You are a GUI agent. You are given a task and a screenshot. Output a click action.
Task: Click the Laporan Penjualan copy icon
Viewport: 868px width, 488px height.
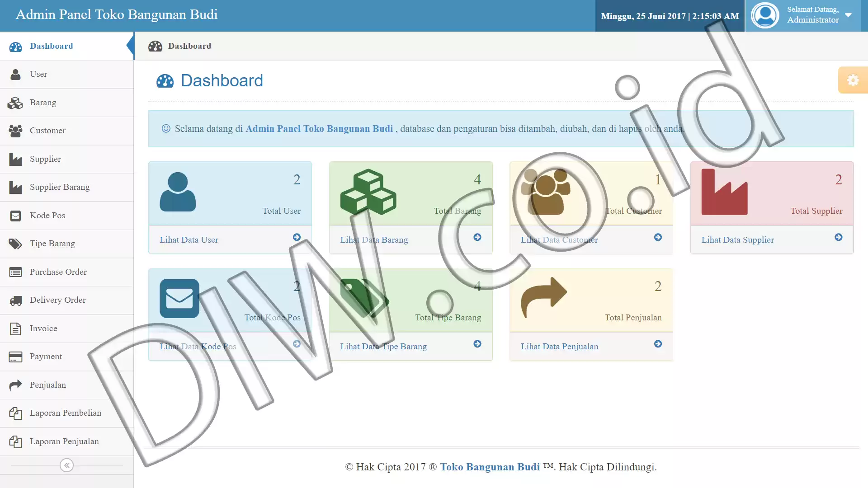point(15,441)
